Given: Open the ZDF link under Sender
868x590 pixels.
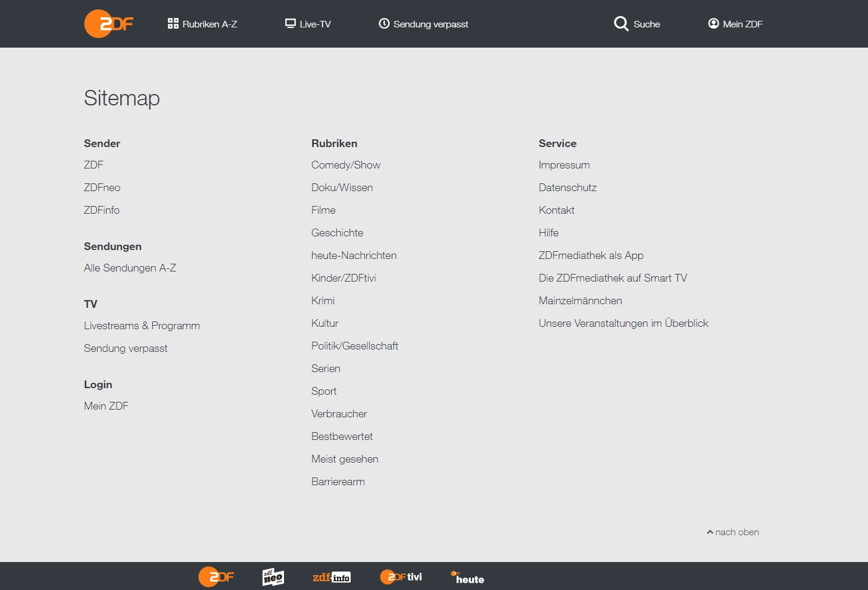Looking at the screenshot, I should (x=93, y=165).
